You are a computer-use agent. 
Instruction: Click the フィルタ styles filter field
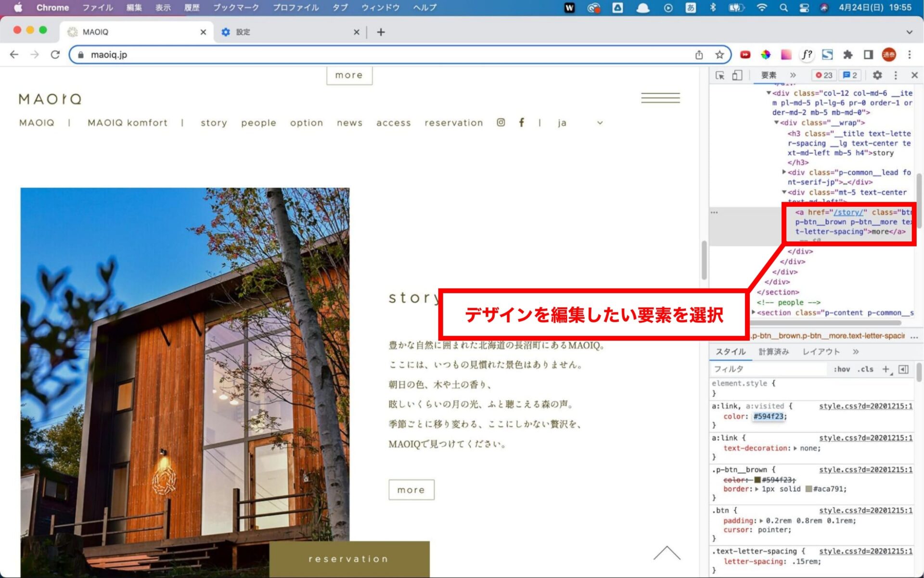(x=769, y=369)
